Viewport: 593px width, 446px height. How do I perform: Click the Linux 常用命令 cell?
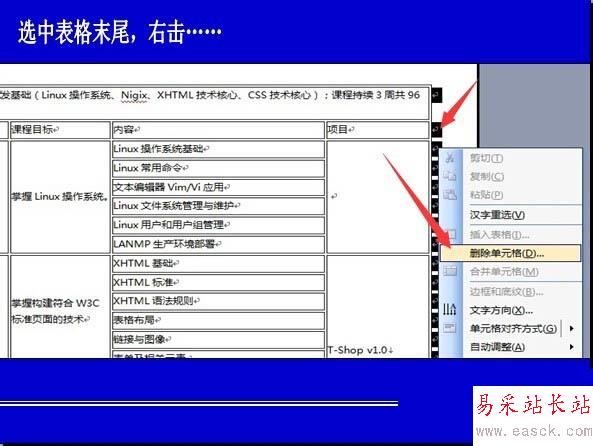[x=218, y=168]
